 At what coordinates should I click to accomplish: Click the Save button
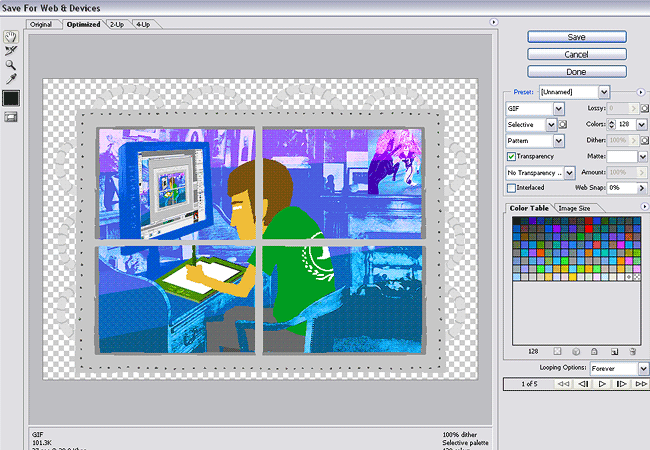tap(577, 37)
